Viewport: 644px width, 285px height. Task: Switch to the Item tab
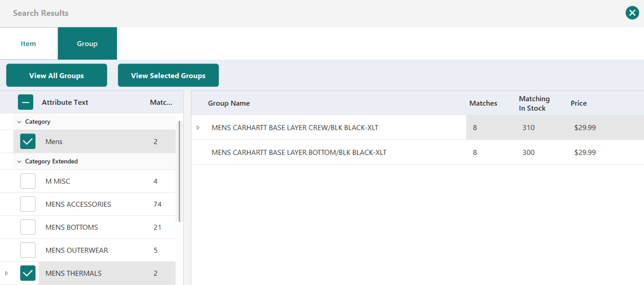click(28, 44)
